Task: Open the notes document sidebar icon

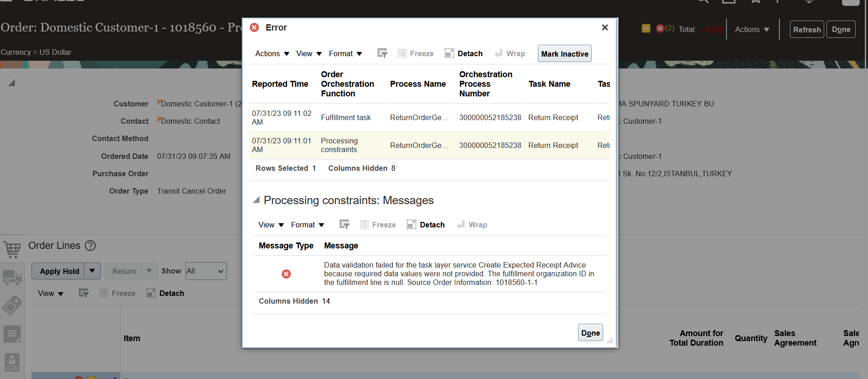Action: pos(12,334)
